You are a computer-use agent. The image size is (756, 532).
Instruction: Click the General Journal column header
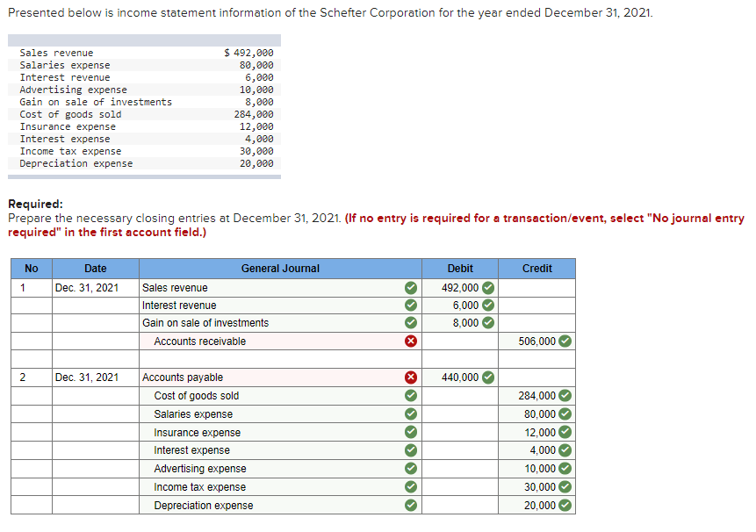pyautogui.click(x=280, y=269)
